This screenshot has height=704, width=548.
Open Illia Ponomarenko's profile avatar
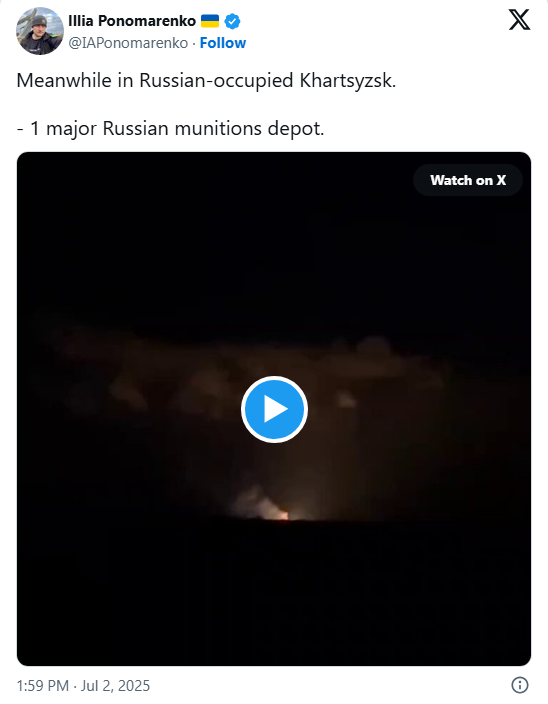coord(40,31)
